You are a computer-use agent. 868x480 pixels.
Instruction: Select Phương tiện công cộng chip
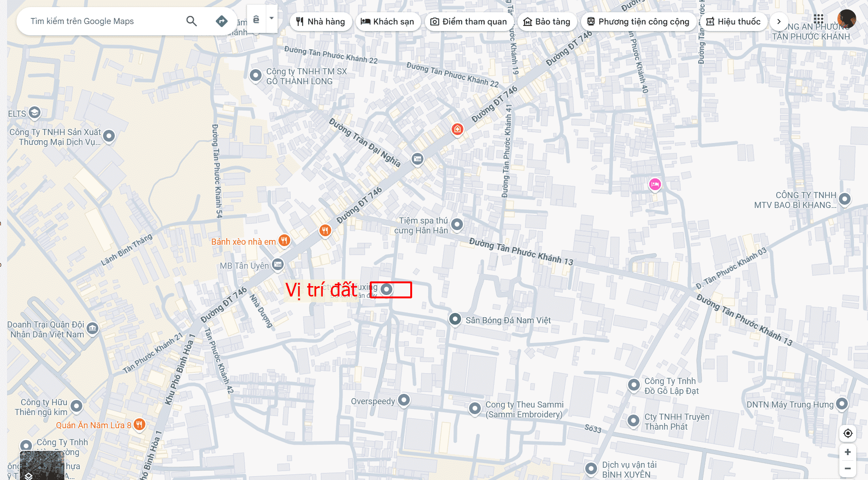pos(638,22)
